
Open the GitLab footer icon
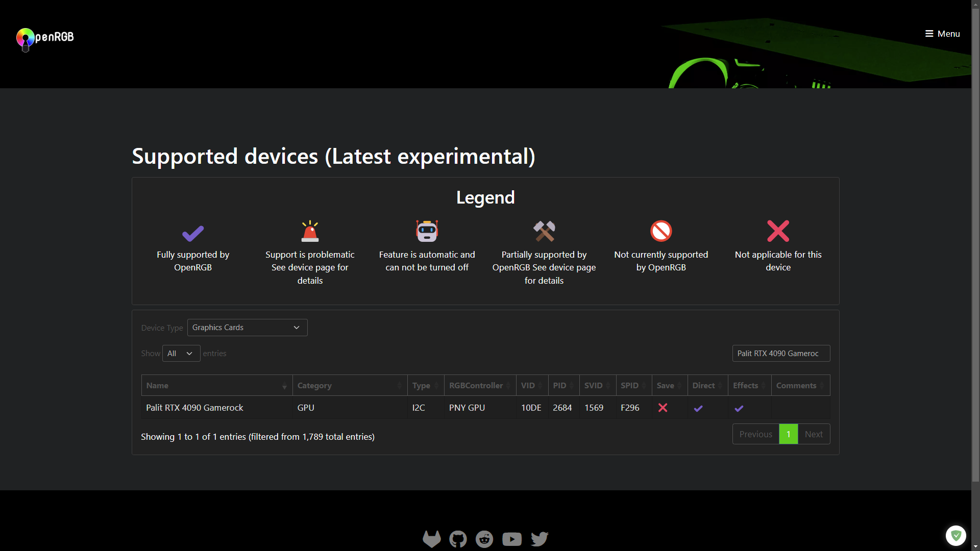tap(432, 539)
